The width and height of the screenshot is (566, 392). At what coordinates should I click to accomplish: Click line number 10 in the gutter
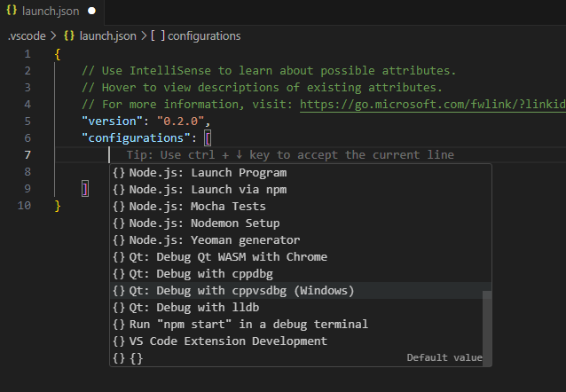(x=24, y=206)
